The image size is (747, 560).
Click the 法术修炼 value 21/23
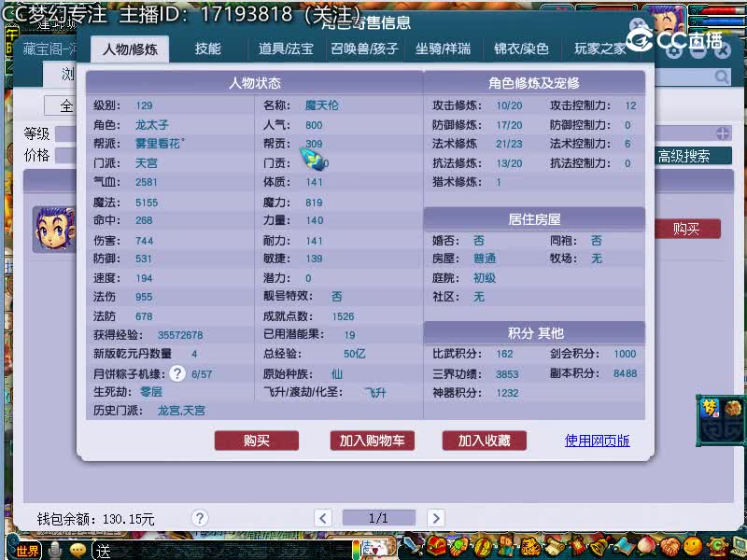tap(509, 144)
